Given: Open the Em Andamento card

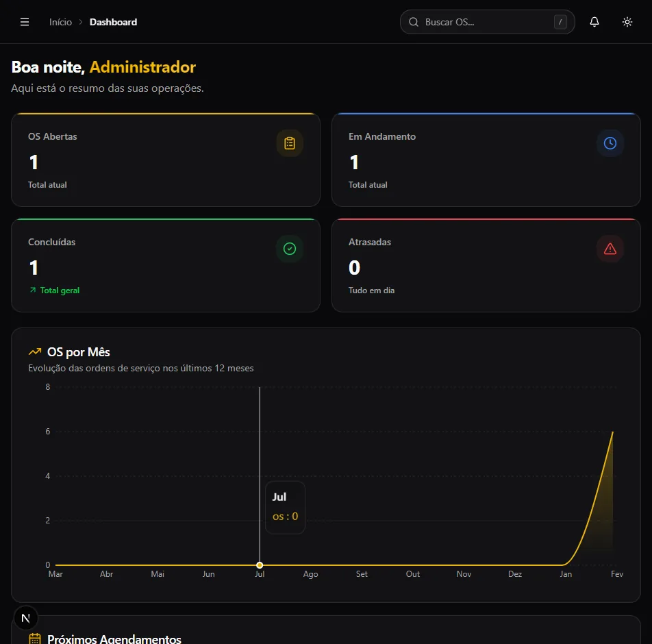Looking at the screenshot, I should coord(486,160).
